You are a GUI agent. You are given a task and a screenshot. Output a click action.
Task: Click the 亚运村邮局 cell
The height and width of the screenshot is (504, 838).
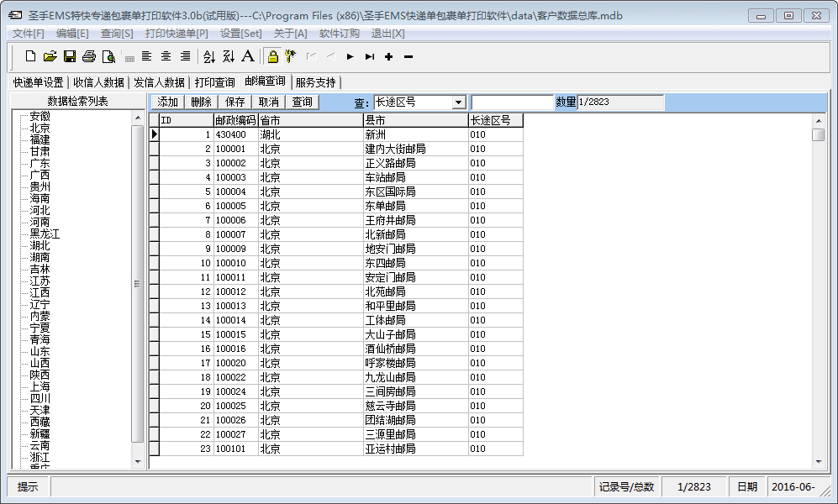(x=416, y=449)
